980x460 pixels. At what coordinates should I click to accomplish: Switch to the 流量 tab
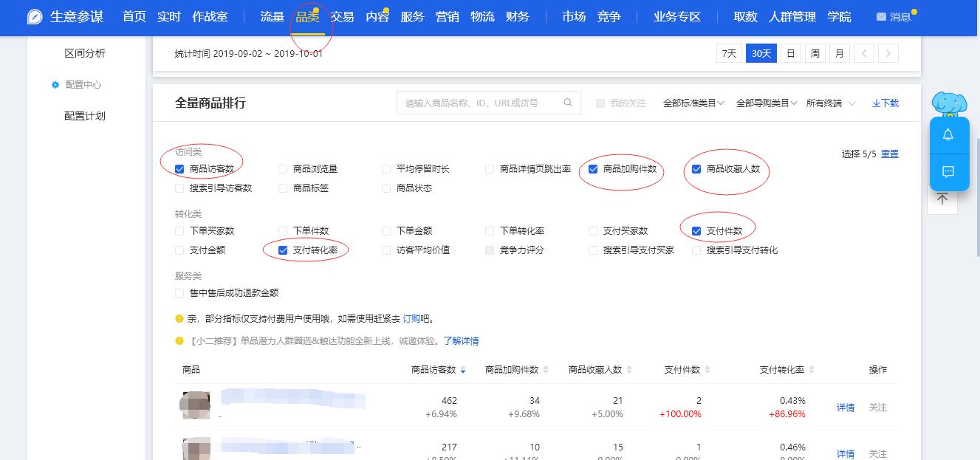coord(273,17)
